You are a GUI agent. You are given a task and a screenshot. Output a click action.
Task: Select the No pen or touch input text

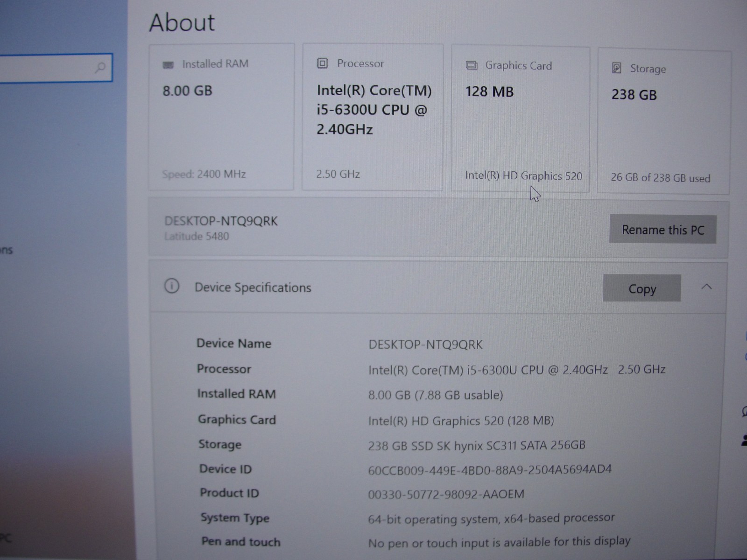click(x=499, y=542)
